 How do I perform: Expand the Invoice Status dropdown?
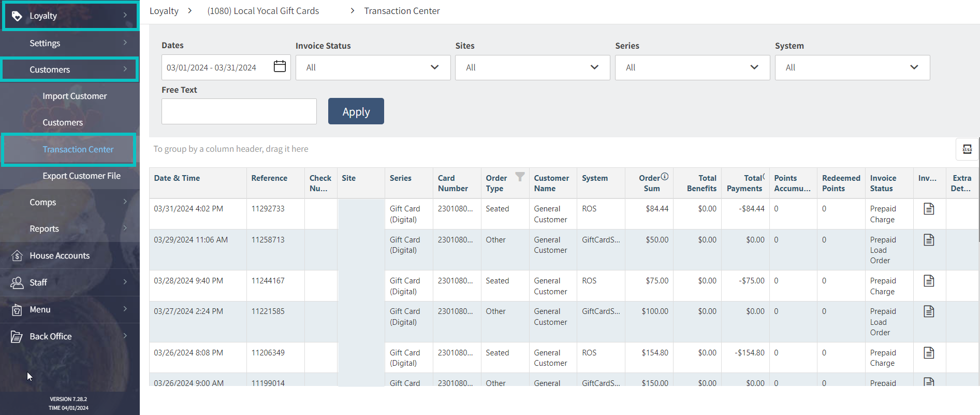(373, 67)
